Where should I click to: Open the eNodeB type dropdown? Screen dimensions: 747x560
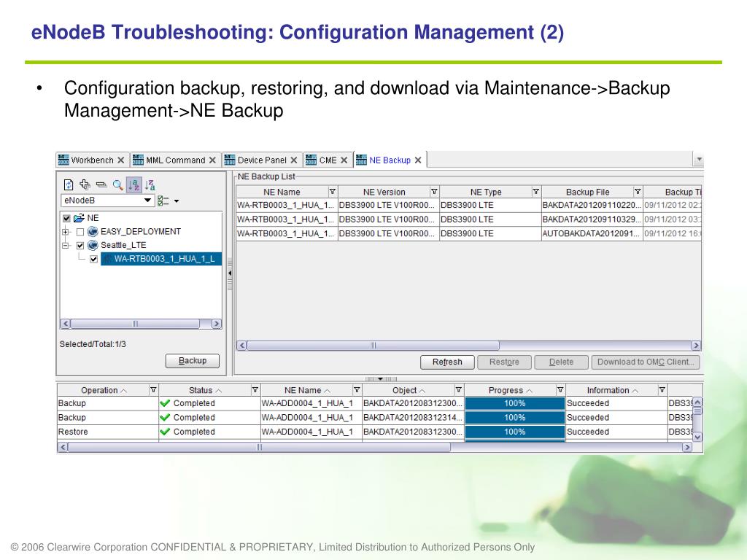pos(148,200)
